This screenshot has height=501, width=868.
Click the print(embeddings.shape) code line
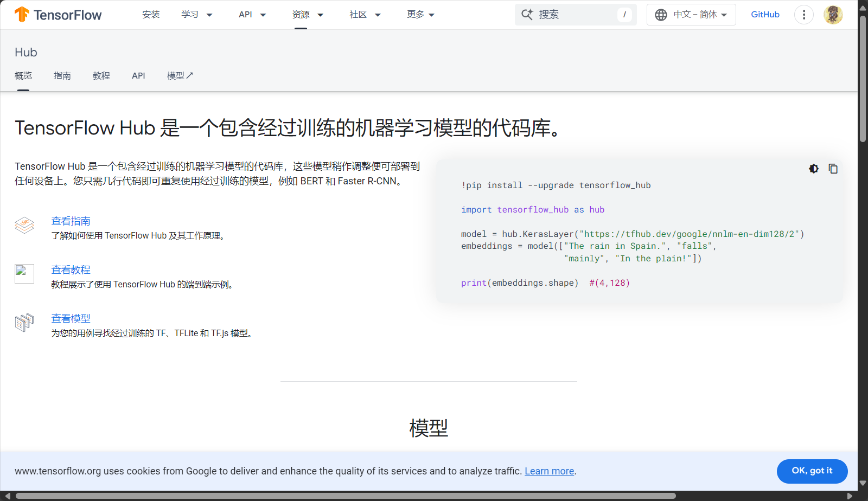[545, 283]
